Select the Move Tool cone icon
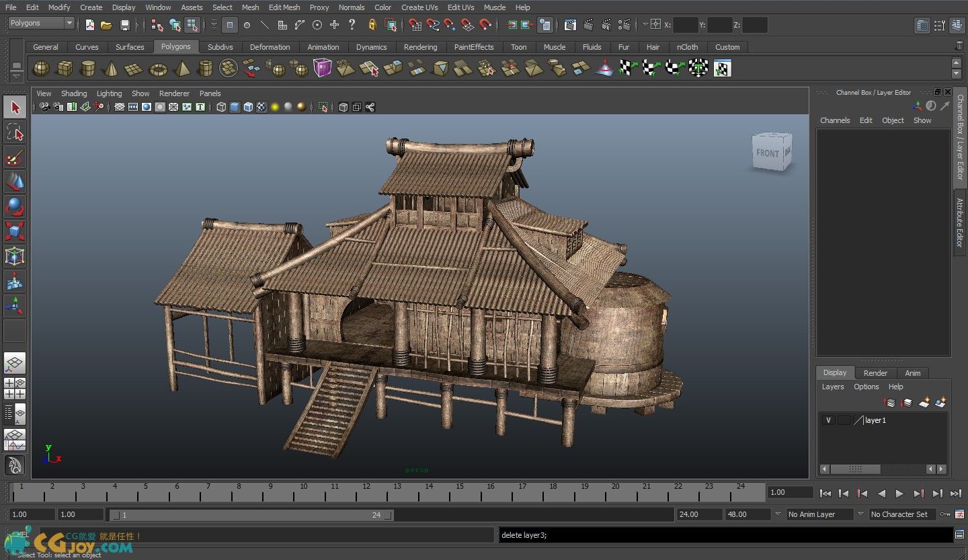This screenshot has height=560, width=968. (x=15, y=182)
